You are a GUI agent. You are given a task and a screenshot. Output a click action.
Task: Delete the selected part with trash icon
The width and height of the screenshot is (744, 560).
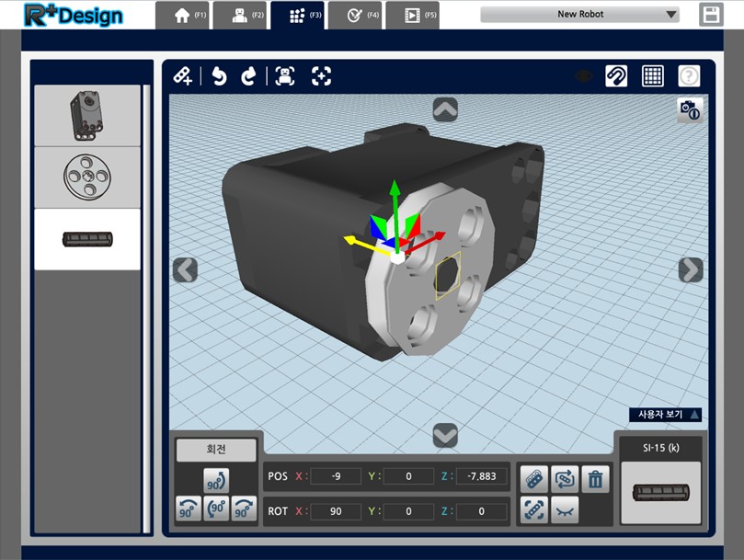[x=596, y=478]
